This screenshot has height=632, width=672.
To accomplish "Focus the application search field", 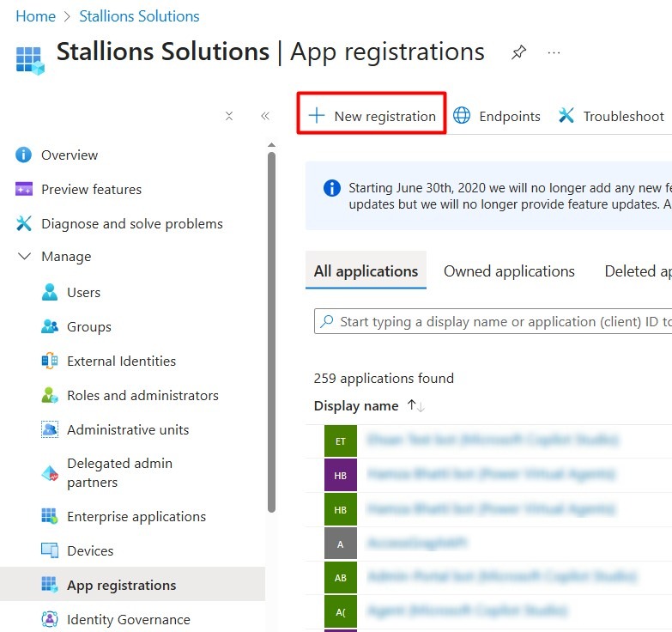I will (498, 322).
